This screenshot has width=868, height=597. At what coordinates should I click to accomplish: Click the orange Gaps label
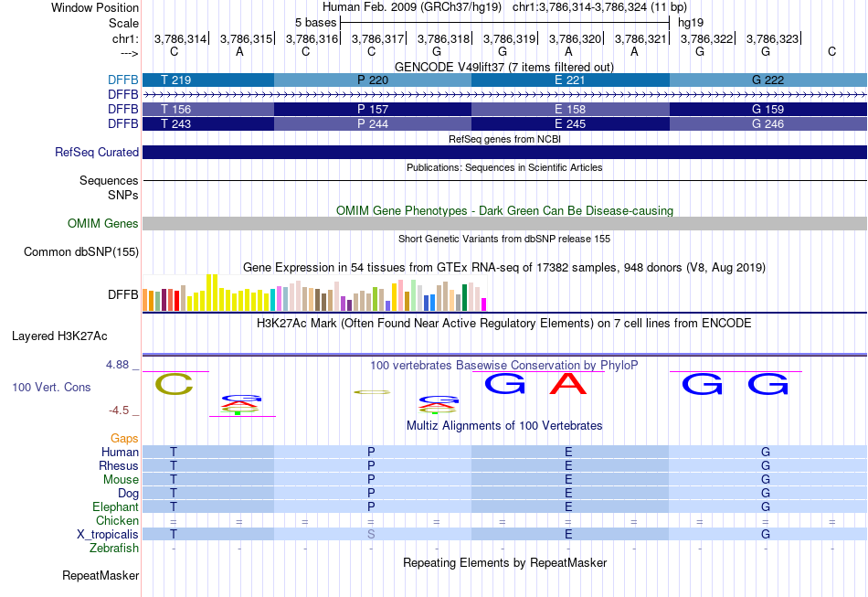click(124, 439)
